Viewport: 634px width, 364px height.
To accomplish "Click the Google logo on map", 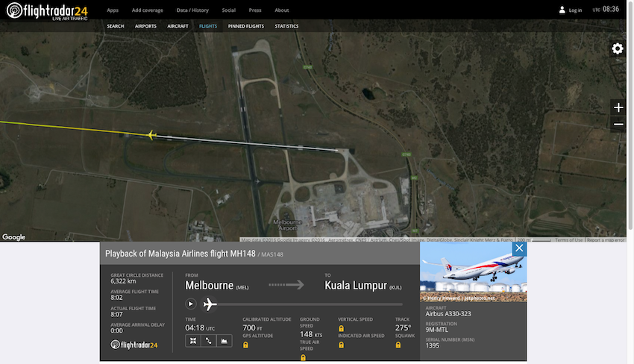I will (13, 237).
